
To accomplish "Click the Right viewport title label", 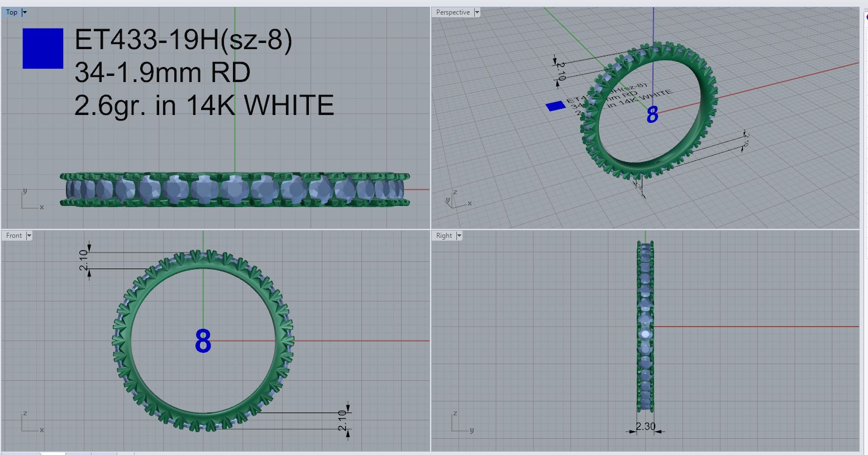I will click(444, 236).
